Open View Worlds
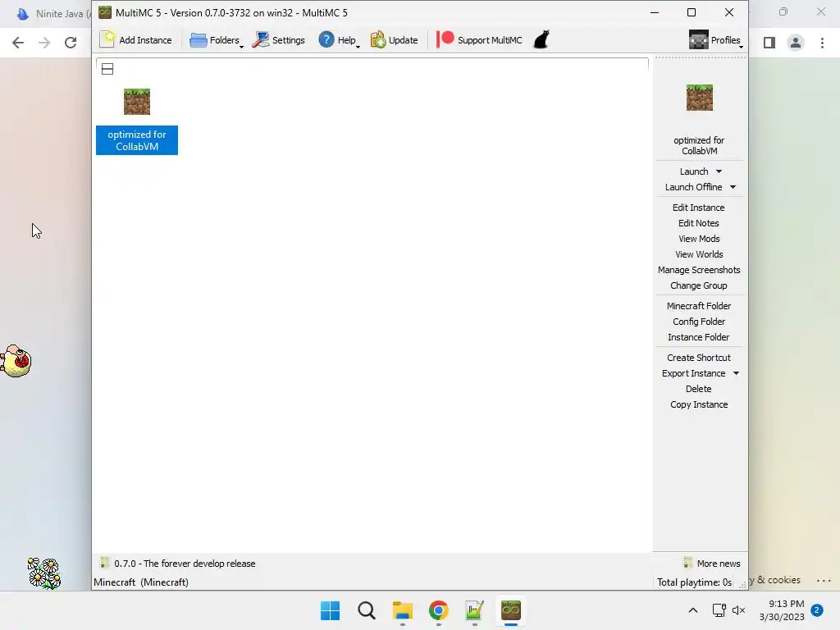This screenshot has width=840, height=630. coord(699,254)
